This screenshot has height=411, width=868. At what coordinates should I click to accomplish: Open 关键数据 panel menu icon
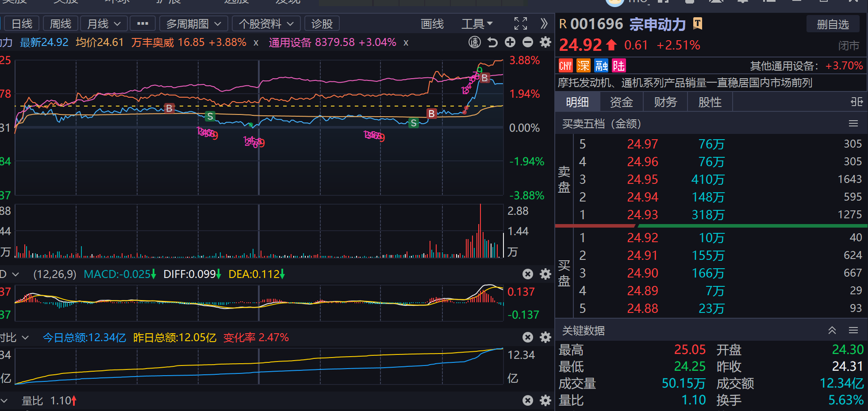[853, 331]
